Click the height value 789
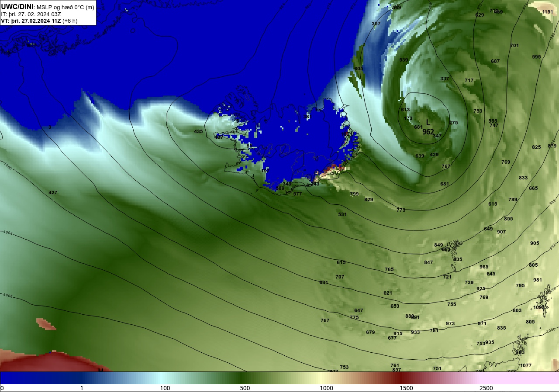559x392 pixels. pyautogui.click(x=513, y=199)
